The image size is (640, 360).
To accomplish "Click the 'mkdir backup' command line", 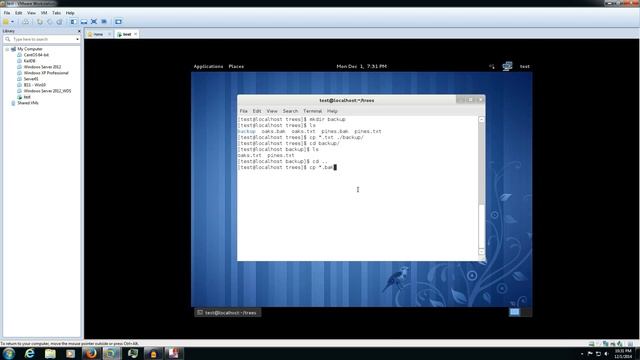I will (291, 120).
